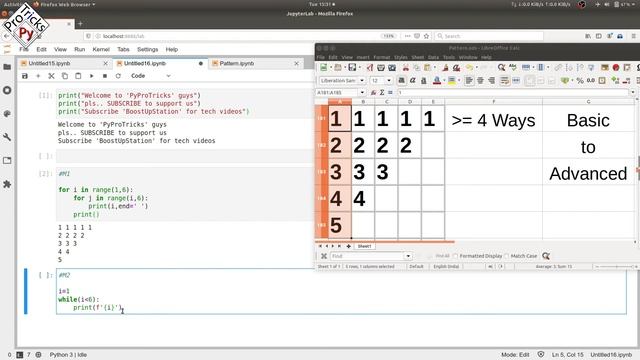Open the Commands palette sidebar icon
Image resolution: width=640 pixels, height=360 pixels.
click(7, 114)
